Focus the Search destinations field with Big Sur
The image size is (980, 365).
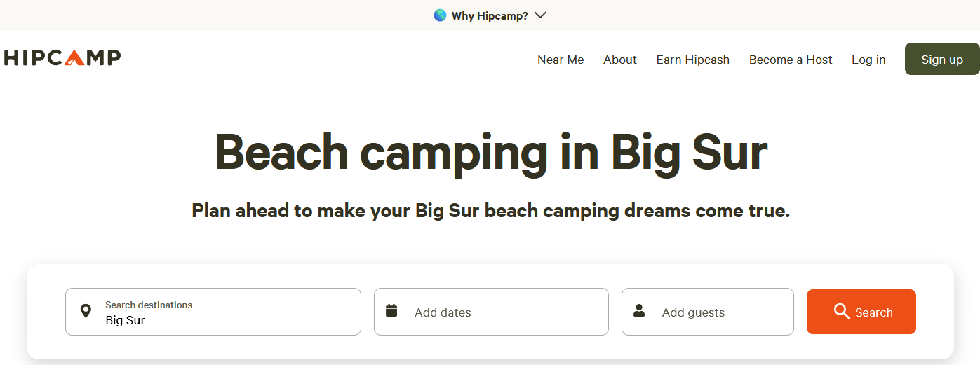213,312
